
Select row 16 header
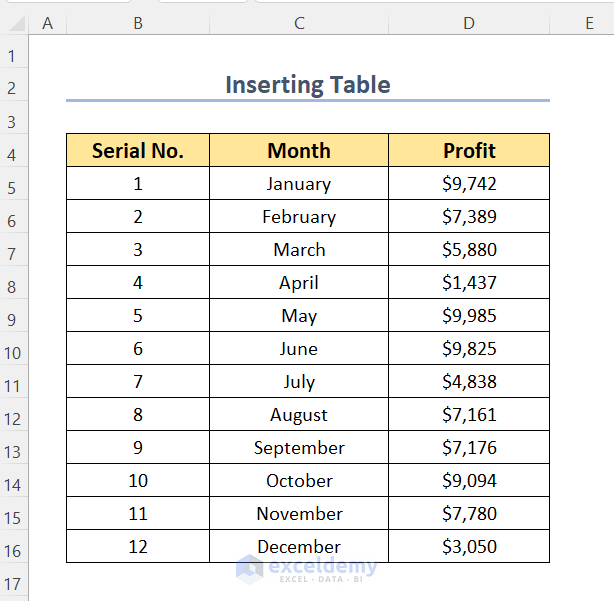pyautogui.click(x=13, y=550)
